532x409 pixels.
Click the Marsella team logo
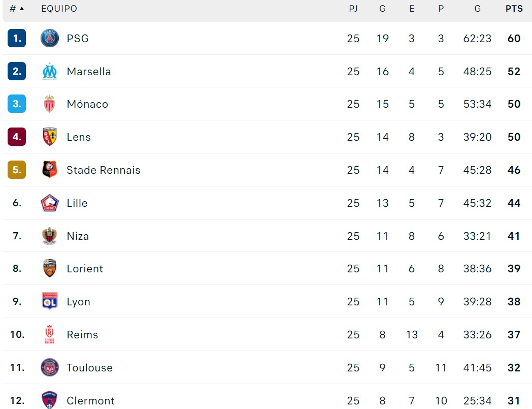pos(50,72)
